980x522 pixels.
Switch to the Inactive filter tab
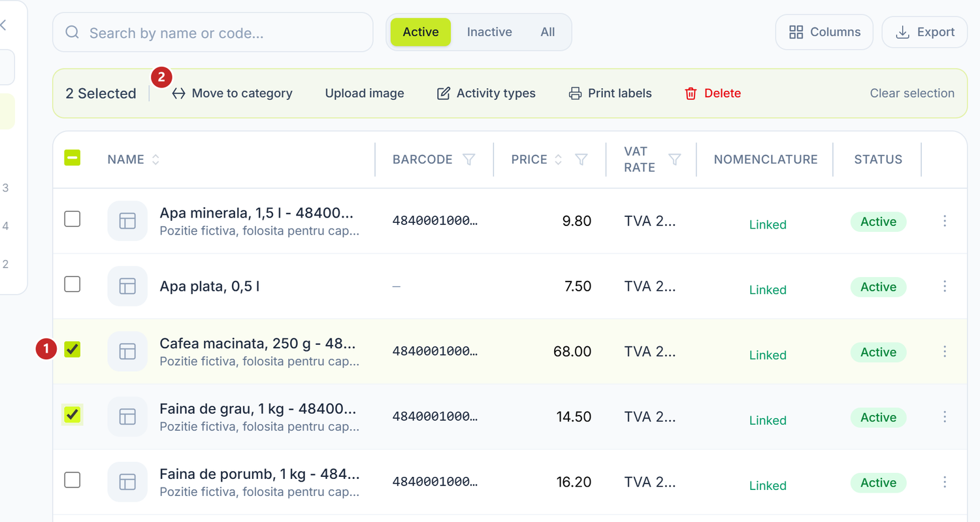pyautogui.click(x=489, y=32)
